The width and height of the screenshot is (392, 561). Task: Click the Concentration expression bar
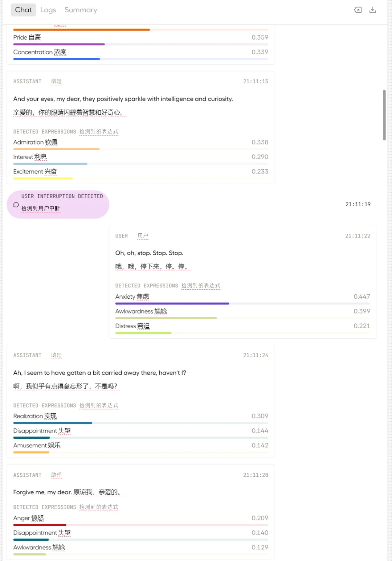pyautogui.click(x=140, y=59)
